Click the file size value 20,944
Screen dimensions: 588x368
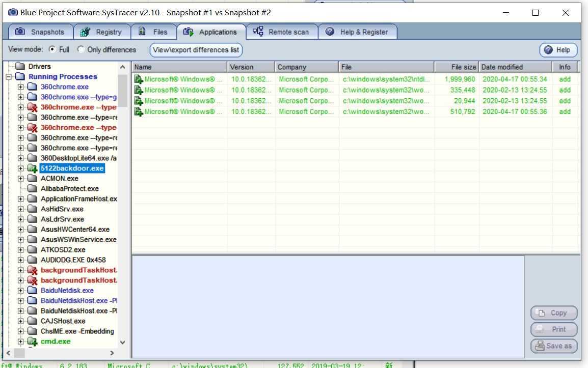464,101
